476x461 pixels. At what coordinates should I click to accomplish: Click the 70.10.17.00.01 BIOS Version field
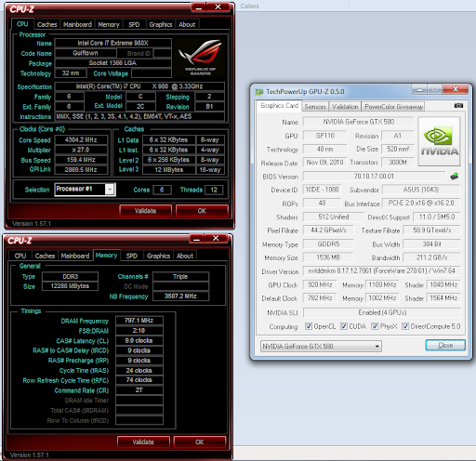[x=374, y=177]
